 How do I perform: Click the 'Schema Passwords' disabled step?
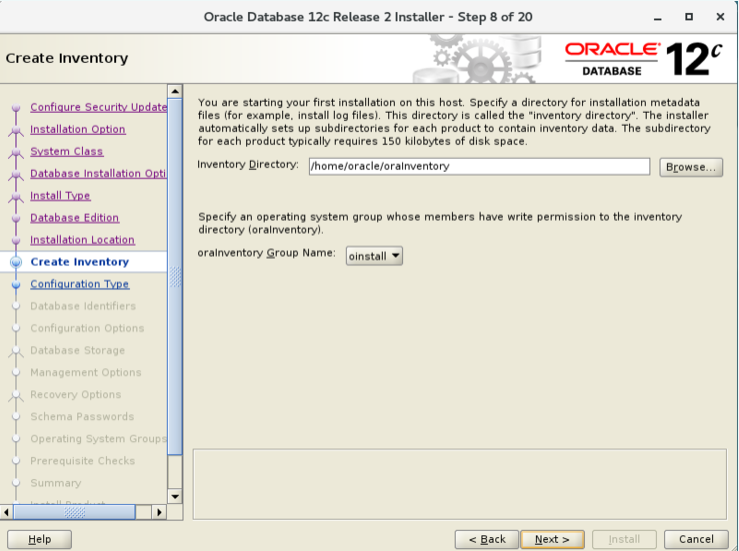[82, 417]
